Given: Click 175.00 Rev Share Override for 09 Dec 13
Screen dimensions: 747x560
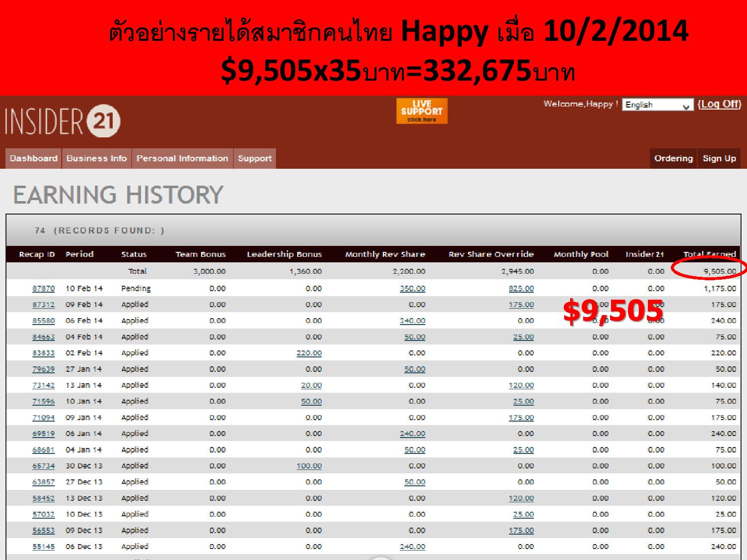Looking at the screenshot, I should click(x=521, y=531).
